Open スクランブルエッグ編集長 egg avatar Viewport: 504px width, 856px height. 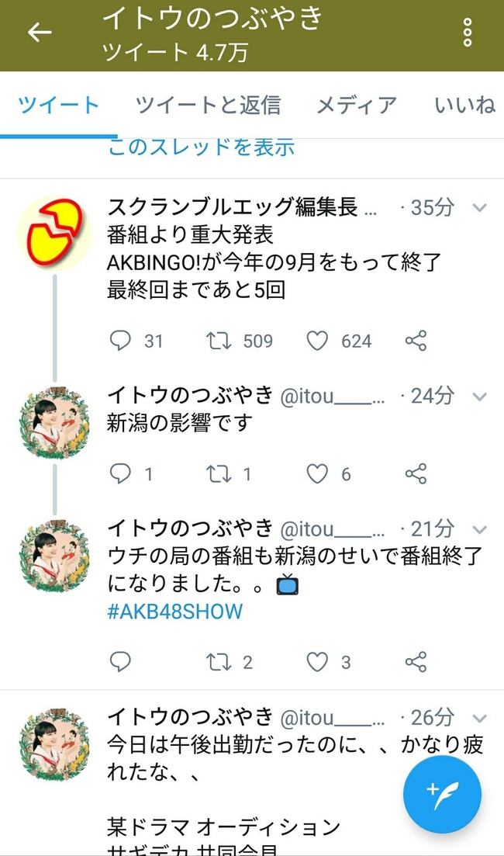53,233
